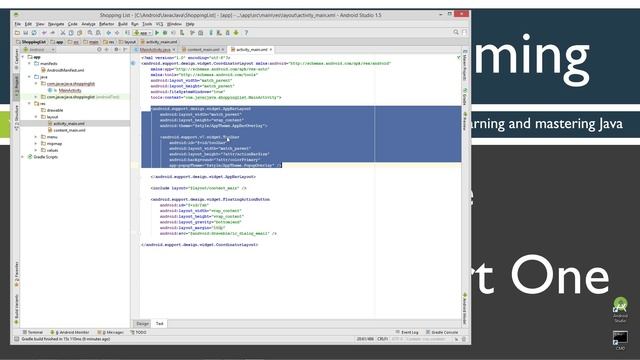Collapse the java folder
The height and width of the screenshot is (360, 640).
tap(30, 77)
